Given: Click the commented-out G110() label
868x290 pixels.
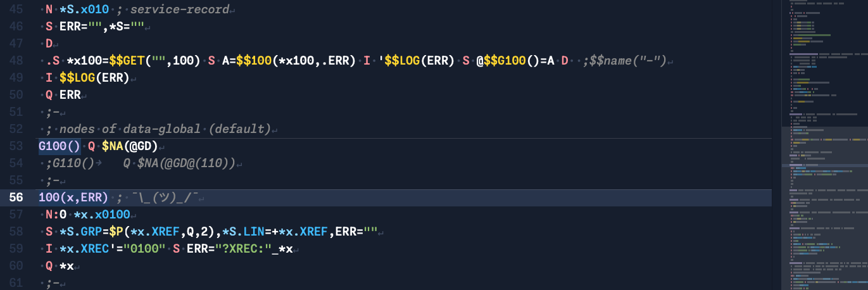Looking at the screenshot, I should coord(72,163).
